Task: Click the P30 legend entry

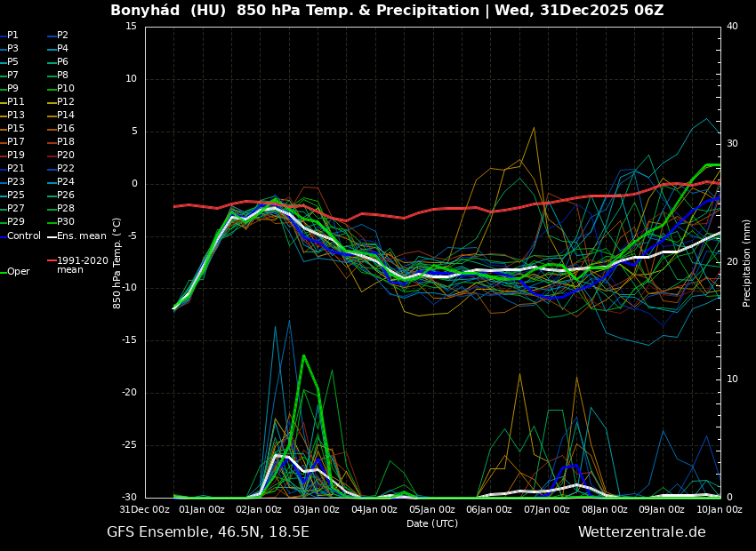Action: coord(66,222)
